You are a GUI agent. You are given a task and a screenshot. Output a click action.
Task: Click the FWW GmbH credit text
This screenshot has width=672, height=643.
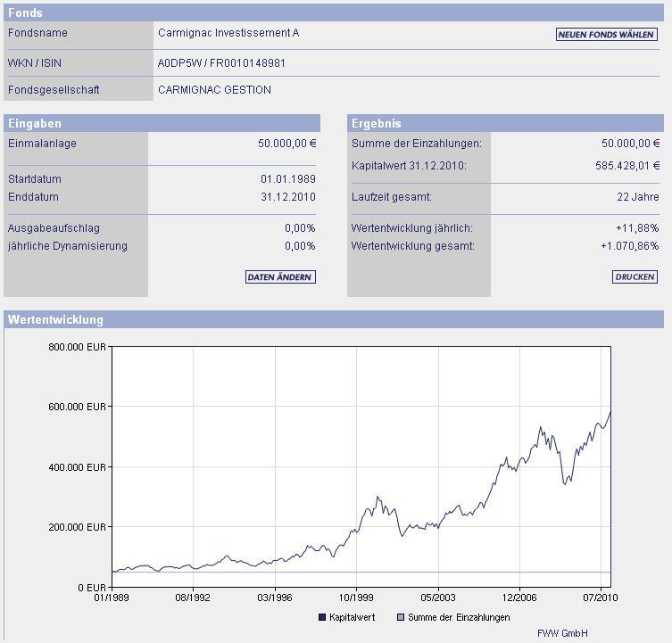[562, 632]
